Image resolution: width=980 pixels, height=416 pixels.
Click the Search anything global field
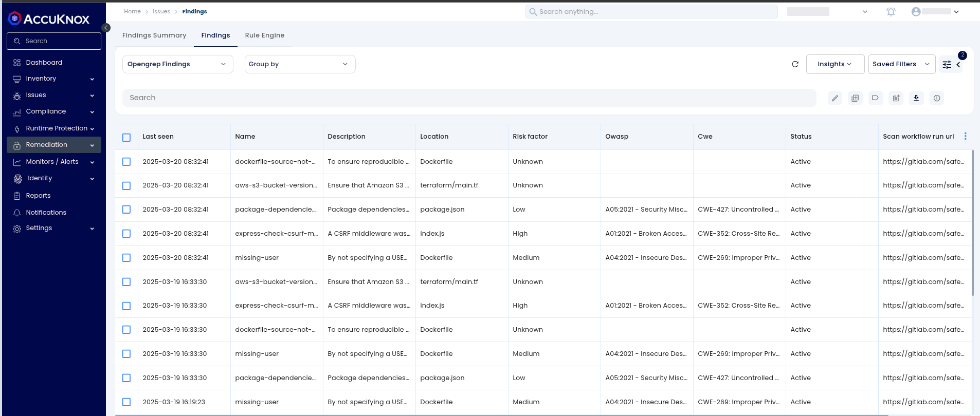651,12
